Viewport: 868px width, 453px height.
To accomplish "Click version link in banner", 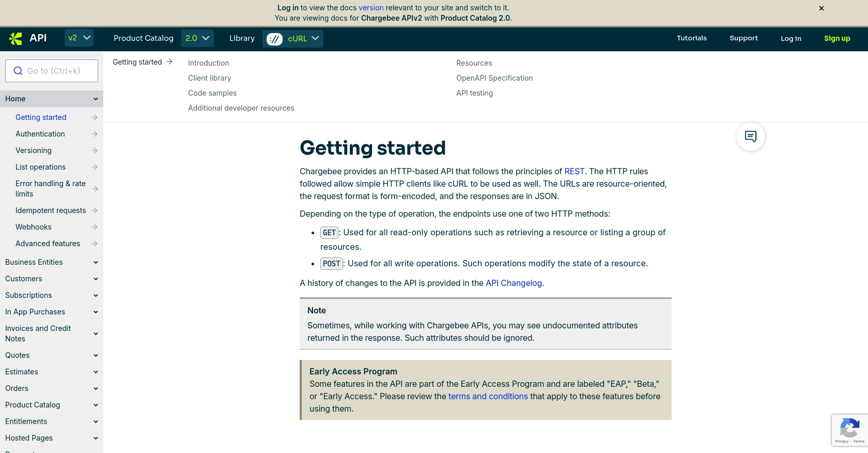I will pyautogui.click(x=371, y=8).
